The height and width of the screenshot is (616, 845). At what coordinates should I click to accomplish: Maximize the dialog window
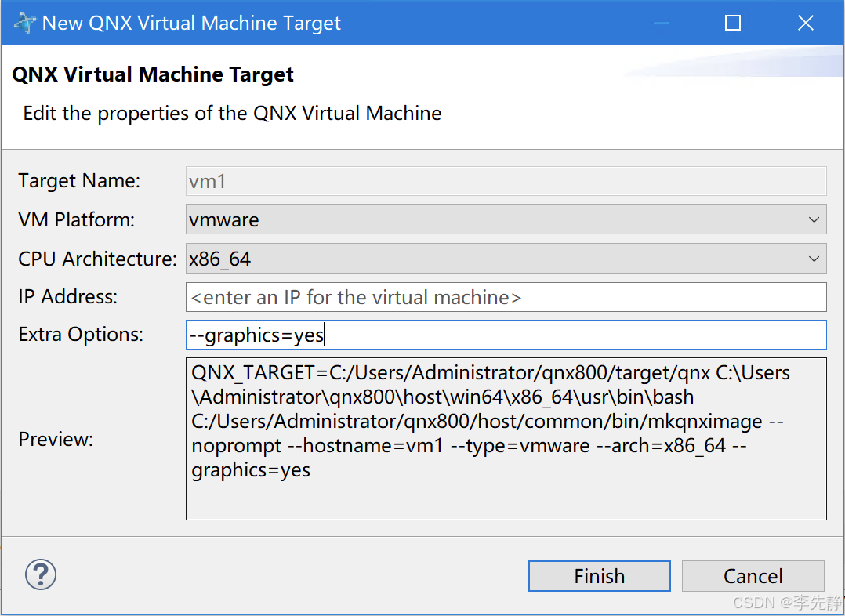pyautogui.click(x=732, y=23)
